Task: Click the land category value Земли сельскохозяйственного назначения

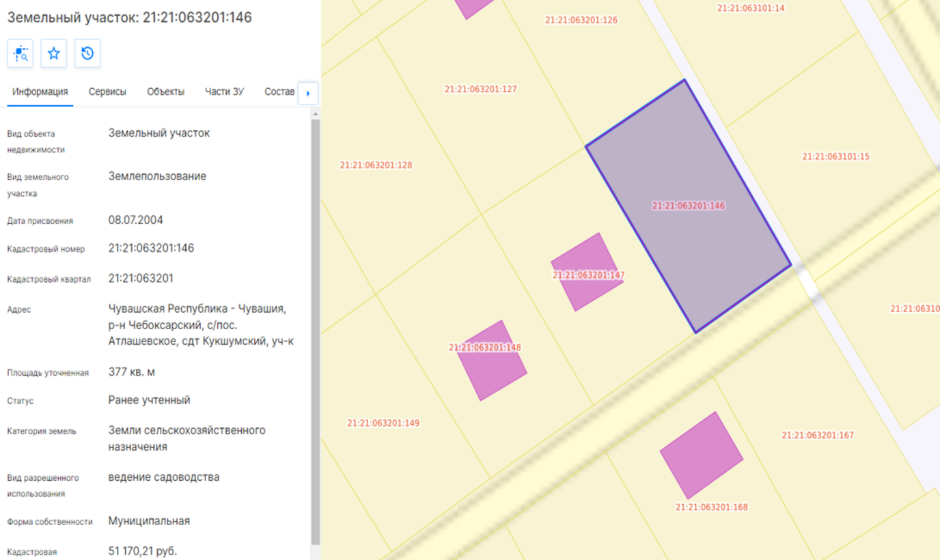Action: pos(187,438)
